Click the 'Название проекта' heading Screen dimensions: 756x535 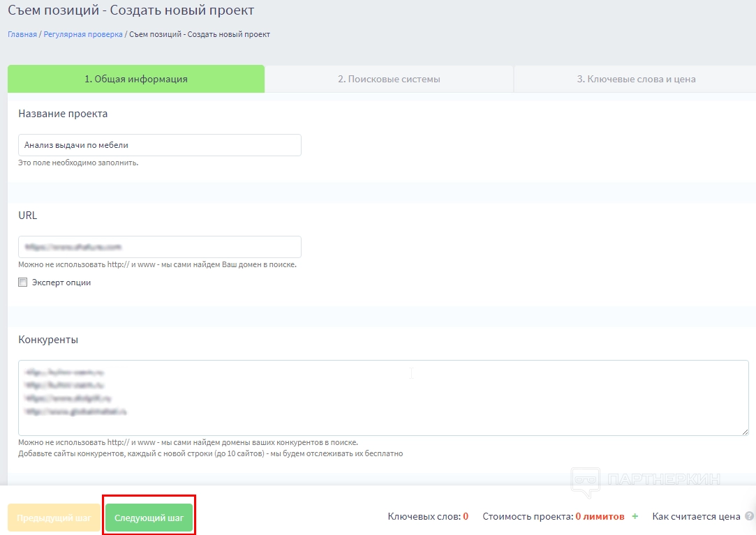63,114
